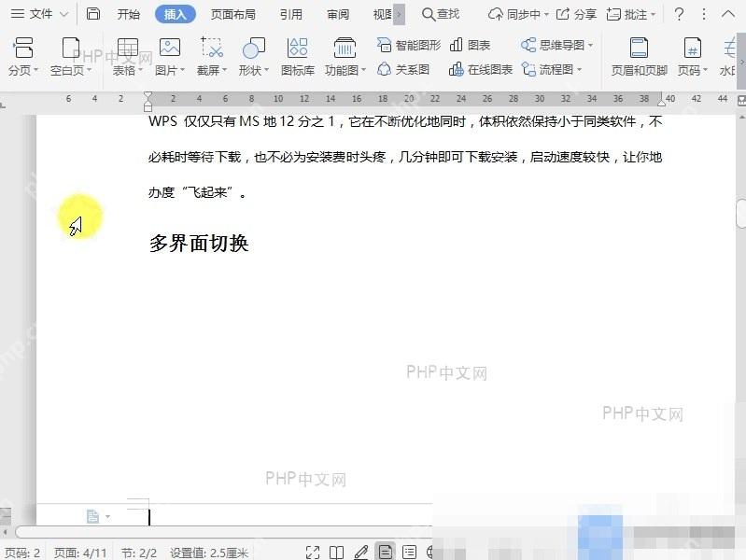
Task: Insert a 图表 chart
Action: (x=470, y=45)
